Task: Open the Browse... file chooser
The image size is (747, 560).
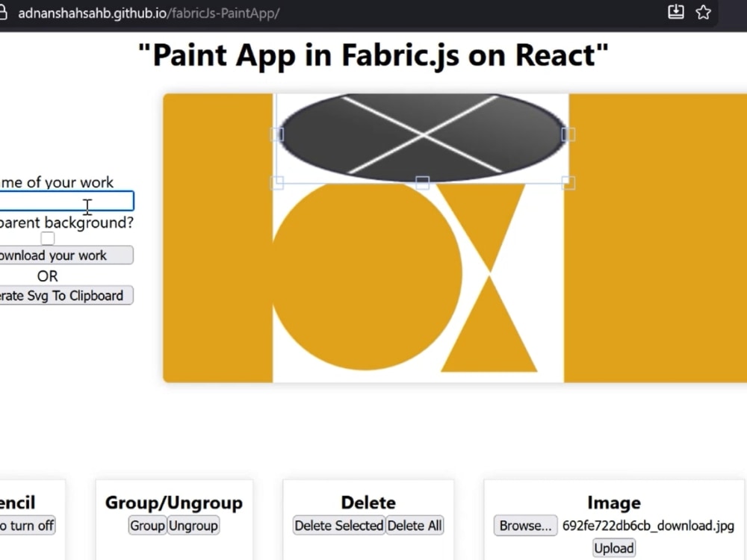Action: coord(525,526)
